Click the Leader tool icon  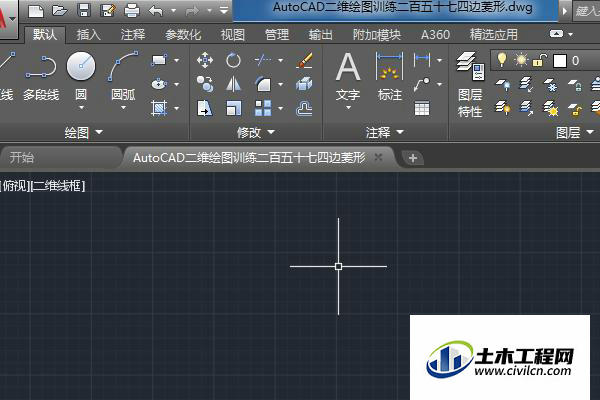click(x=422, y=84)
